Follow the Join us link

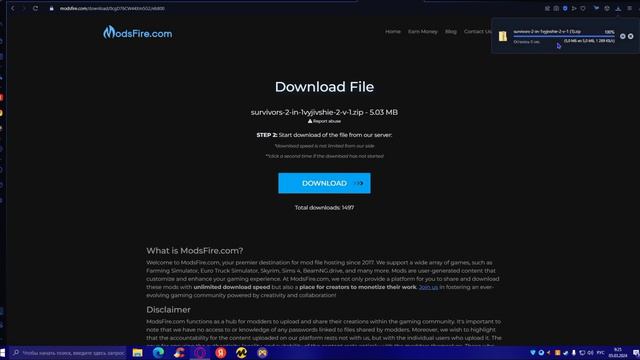(x=428, y=287)
